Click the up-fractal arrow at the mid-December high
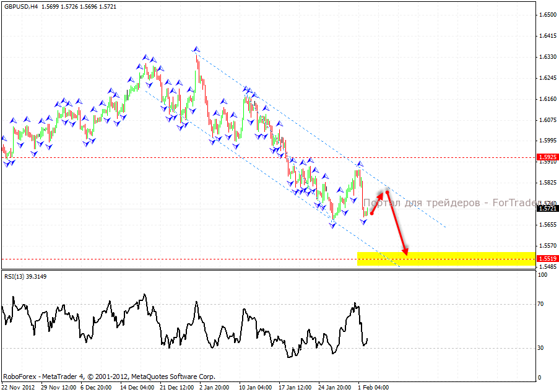559x392 pixels. [146, 58]
